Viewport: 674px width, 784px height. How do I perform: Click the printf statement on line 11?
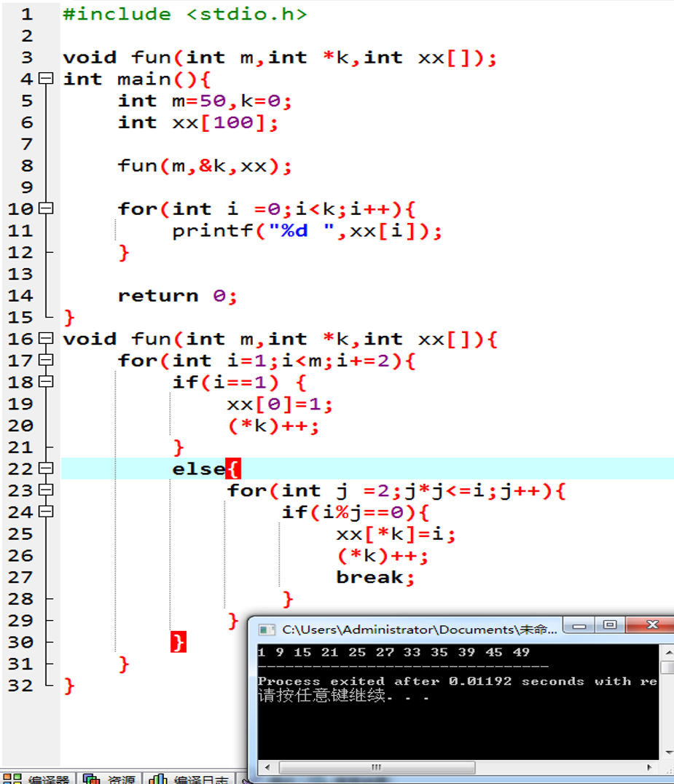(307, 231)
